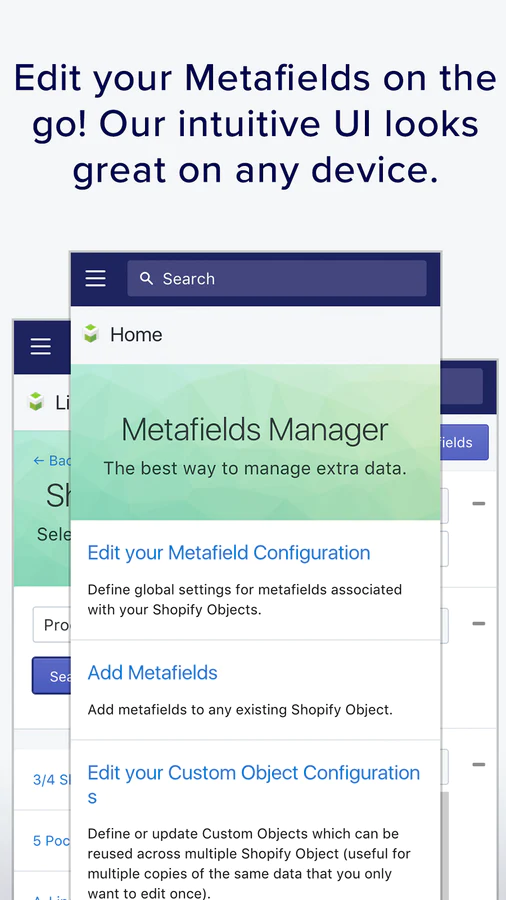Click the search magnifier icon in front window

point(147,278)
